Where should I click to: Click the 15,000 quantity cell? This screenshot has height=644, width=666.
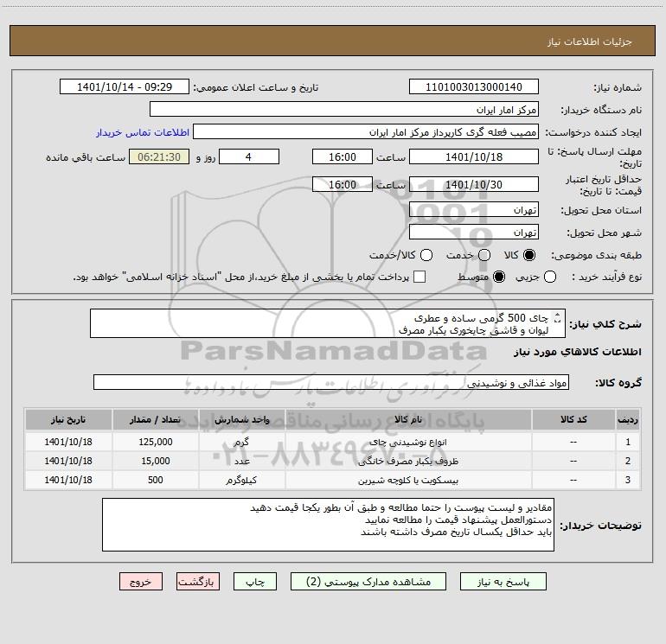pyautogui.click(x=156, y=461)
